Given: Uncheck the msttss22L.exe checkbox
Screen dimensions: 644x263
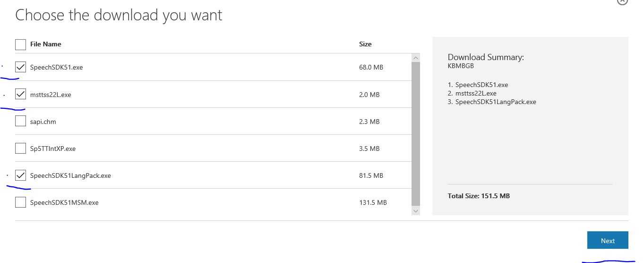Looking at the screenshot, I should [20, 94].
